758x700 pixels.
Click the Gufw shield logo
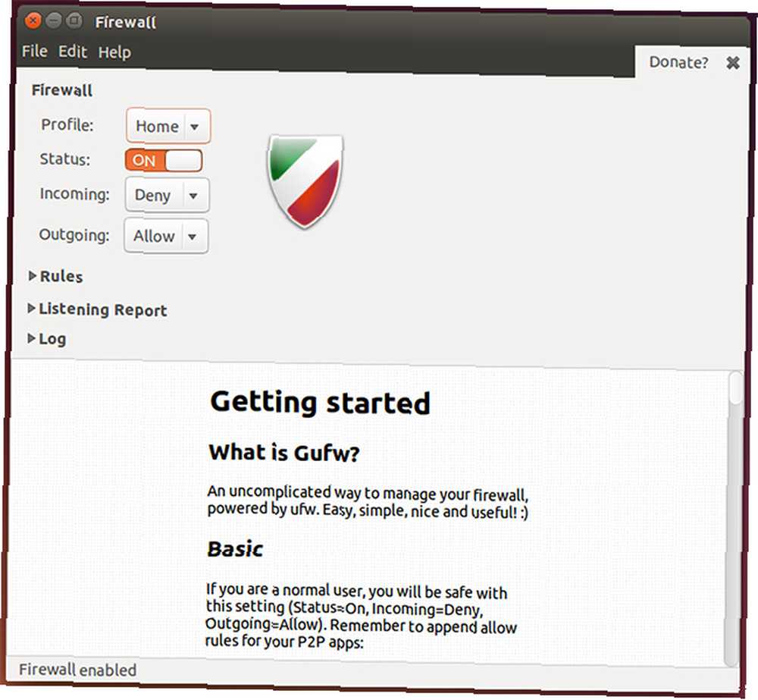(305, 181)
